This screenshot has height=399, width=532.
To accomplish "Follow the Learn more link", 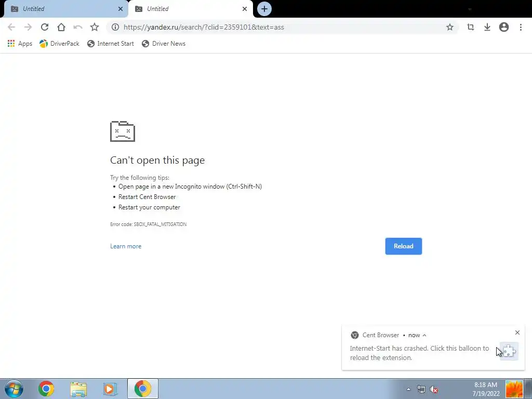I will [126, 246].
